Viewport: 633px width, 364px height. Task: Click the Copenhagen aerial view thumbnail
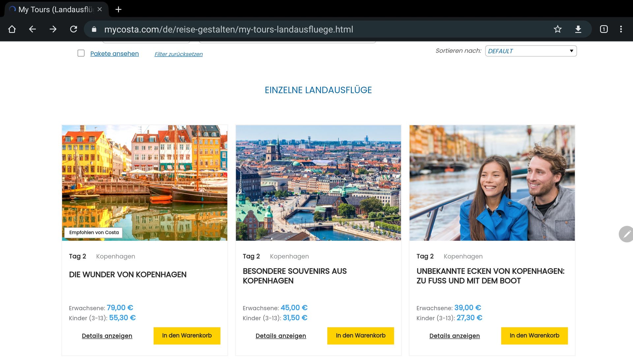click(318, 183)
